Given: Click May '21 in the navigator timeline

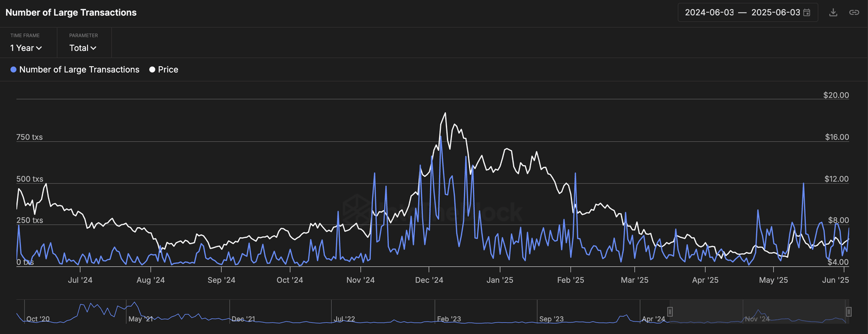Looking at the screenshot, I should (141, 319).
